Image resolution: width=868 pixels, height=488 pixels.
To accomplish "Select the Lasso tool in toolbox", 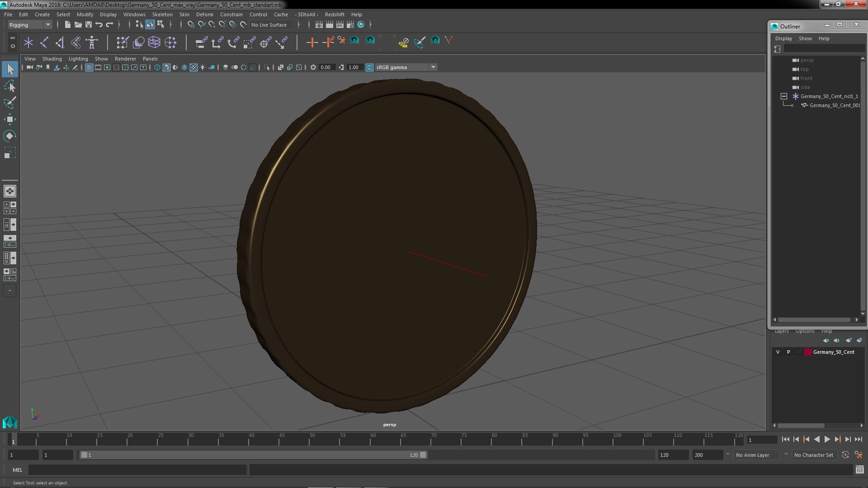I will click(x=10, y=86).
